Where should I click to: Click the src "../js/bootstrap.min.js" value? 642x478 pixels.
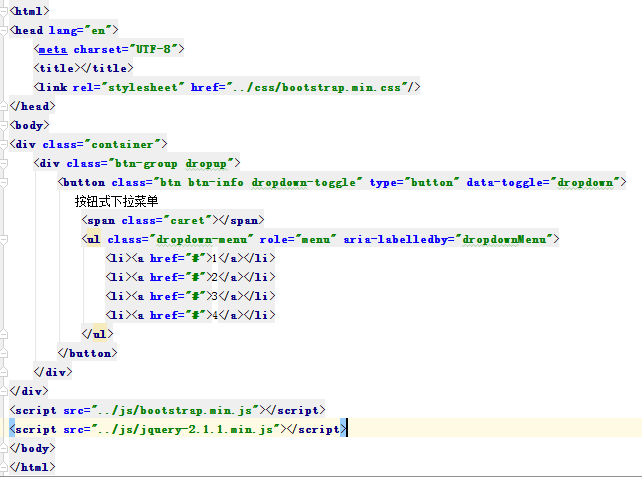point(175,410)
